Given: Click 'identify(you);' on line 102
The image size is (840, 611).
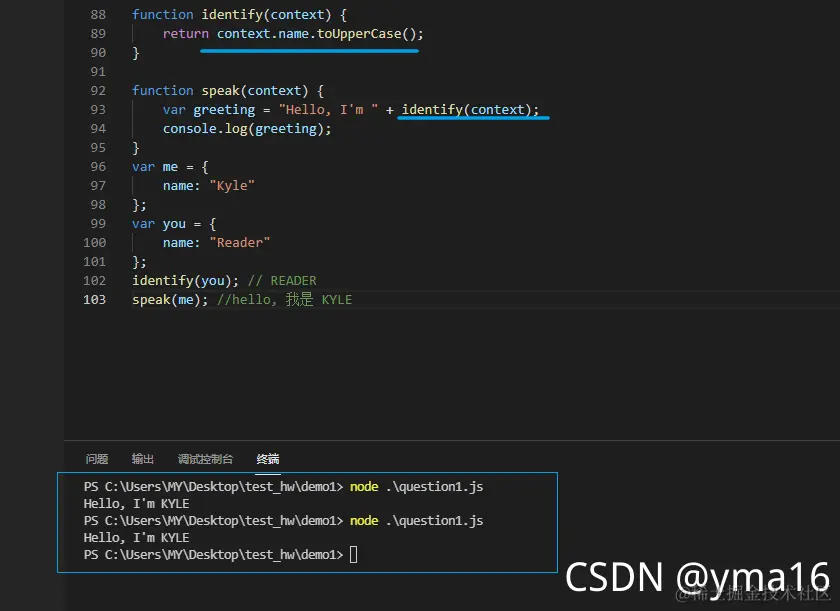Looking at the screenshot, I should click(x=185, y=281).
